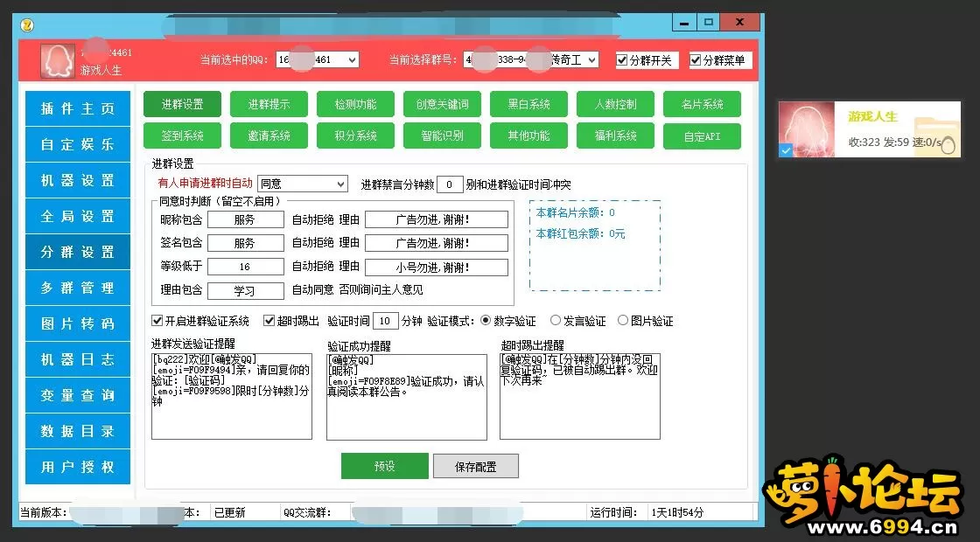
Task: Click the QQ penguin avatar in header
Action: point(58,60)
